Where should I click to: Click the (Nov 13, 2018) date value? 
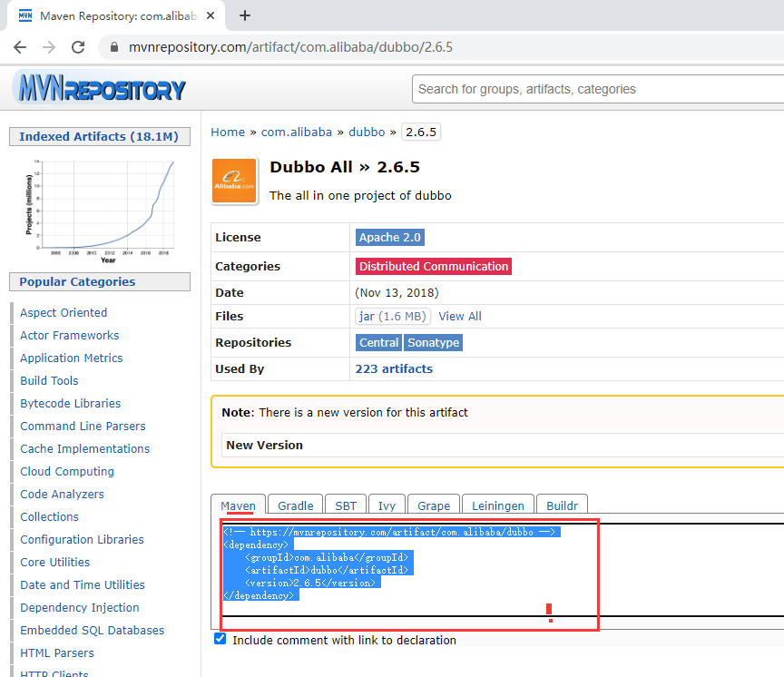(x=397, y=292)
